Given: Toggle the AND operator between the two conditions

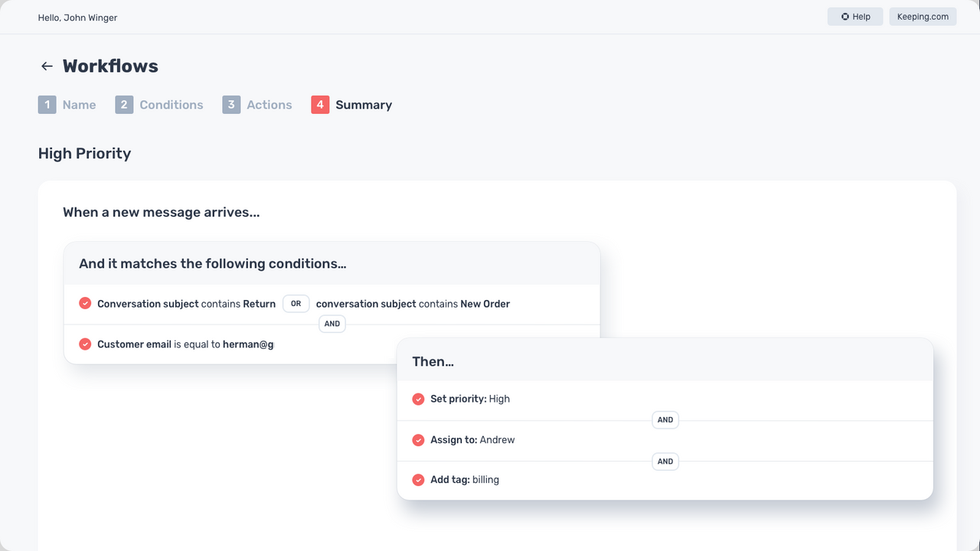Looking at the screenshot, I should tap(332, 323).
